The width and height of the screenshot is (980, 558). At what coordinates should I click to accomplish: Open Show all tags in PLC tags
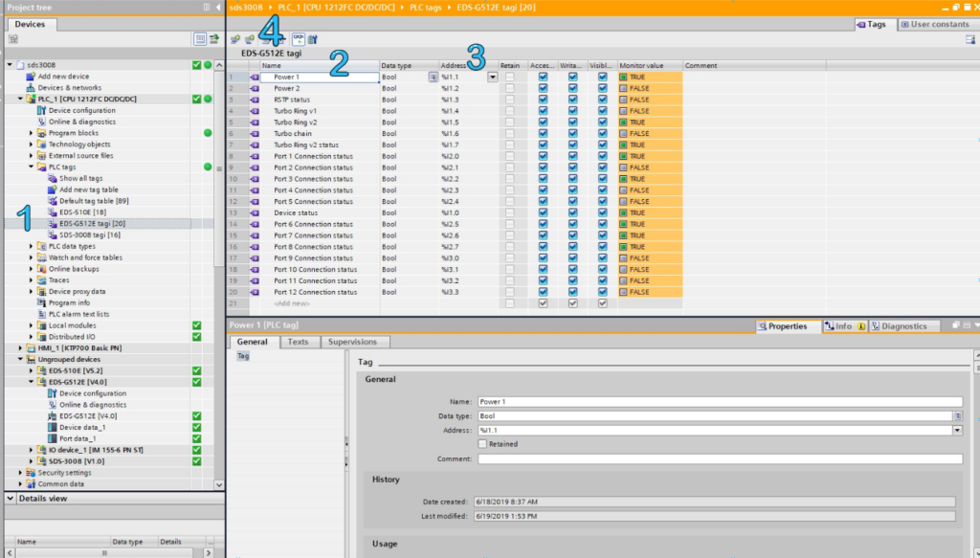click(x=81, y=178)
